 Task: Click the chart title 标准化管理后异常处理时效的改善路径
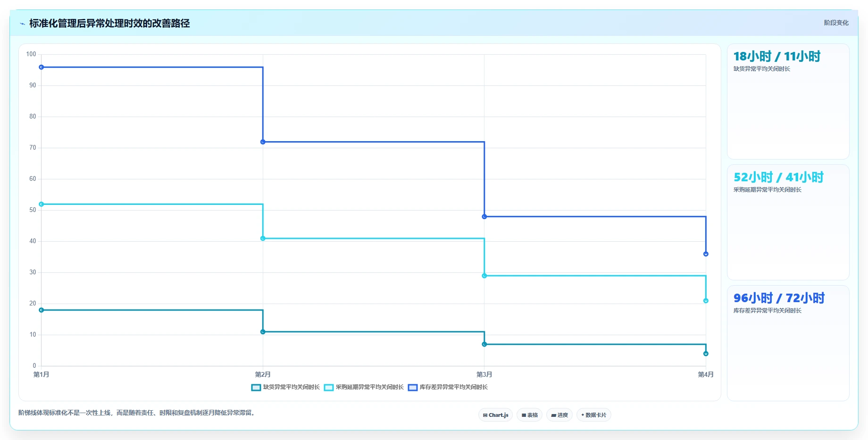click(109, 23)
